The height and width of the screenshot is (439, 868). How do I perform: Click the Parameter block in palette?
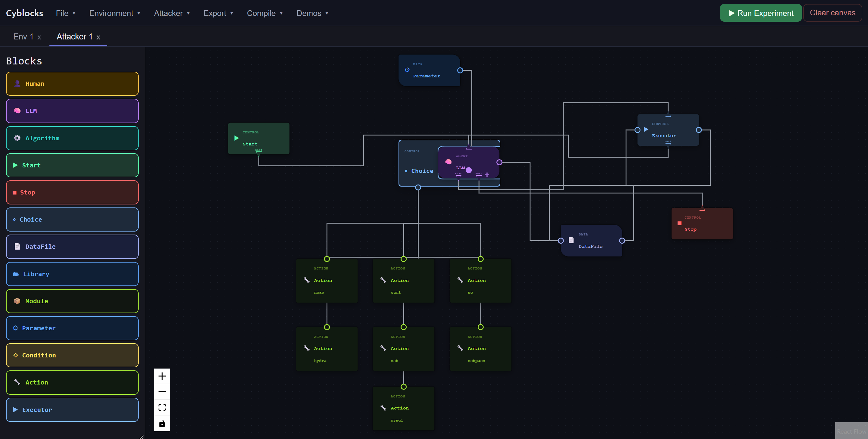72,328
